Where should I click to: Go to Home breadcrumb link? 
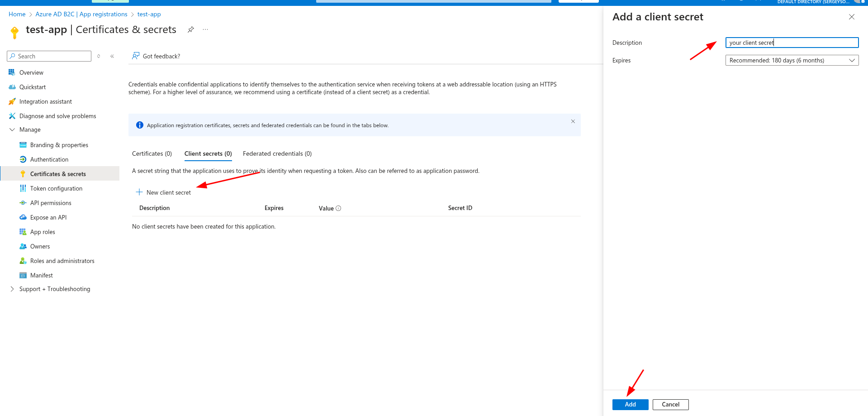pyautogui.click(x=17, y=14)
